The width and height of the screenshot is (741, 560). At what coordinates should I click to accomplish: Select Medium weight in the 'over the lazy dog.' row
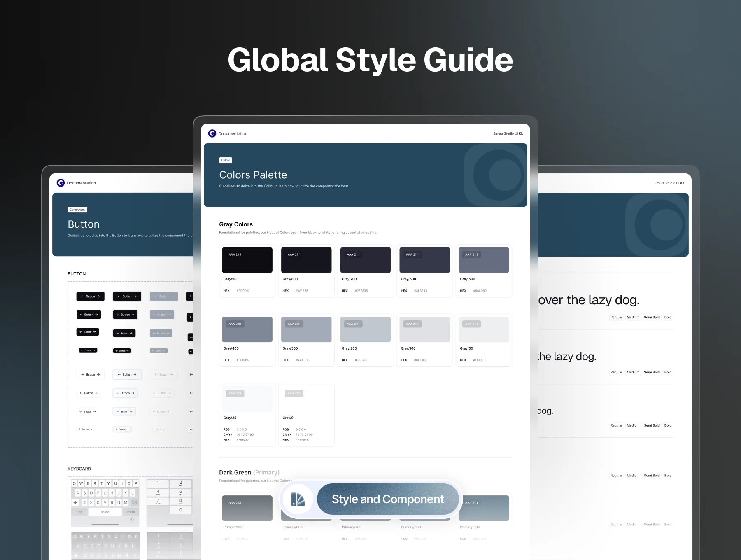(x=633, y=317)
